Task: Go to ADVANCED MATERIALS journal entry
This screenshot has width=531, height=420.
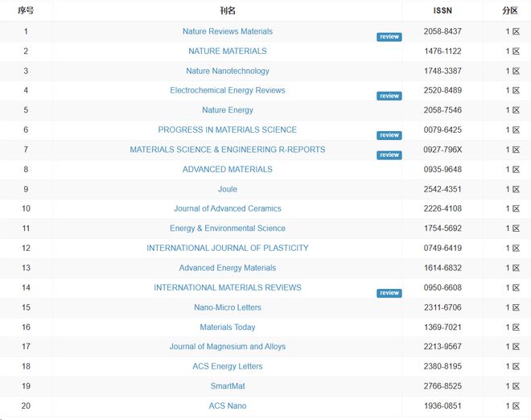Action: click(227, 170)
